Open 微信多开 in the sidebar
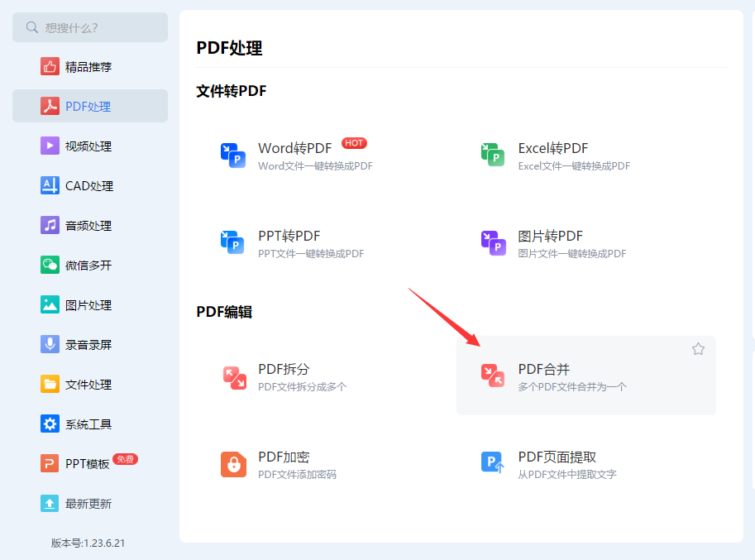This screenshot has height=560, width=755. tap(88, 266)
